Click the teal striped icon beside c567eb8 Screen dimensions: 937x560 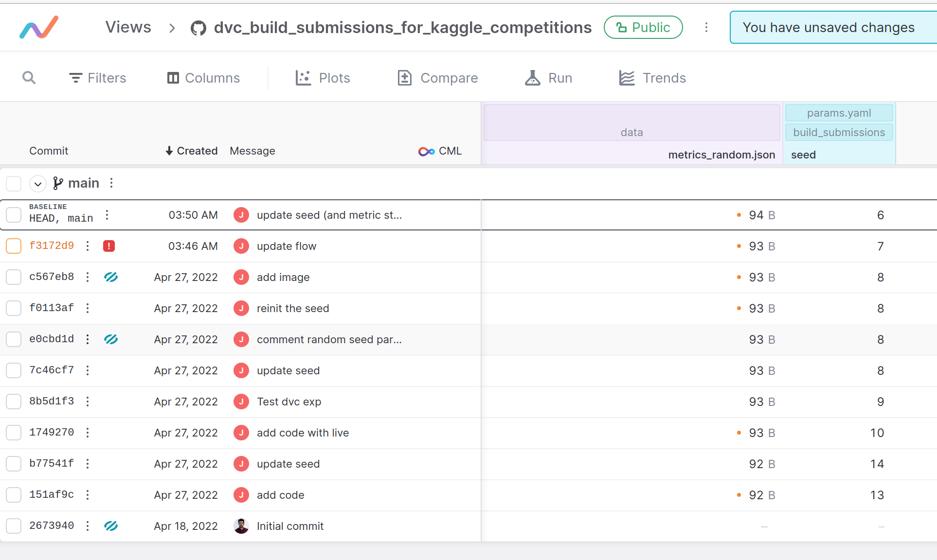coord(111,277)
